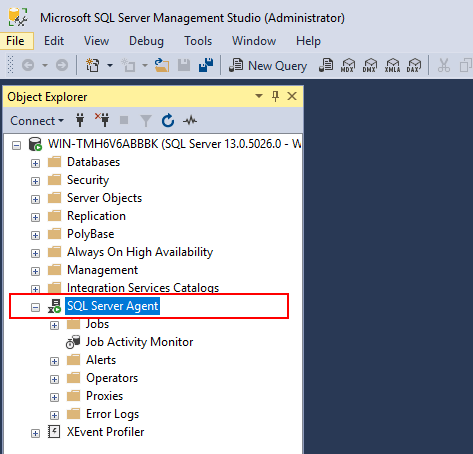Viewport: 473px width, 454px height.
Task: Click the Navigate Backward arrow icon
Action: pyautogui.click(x=28, y=65)
